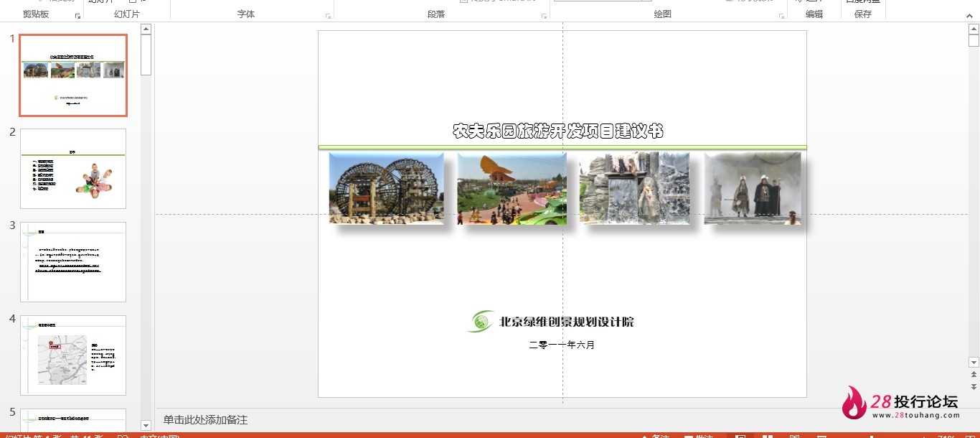Click the 保存 group label
The image size is (980, 438).
863,14
